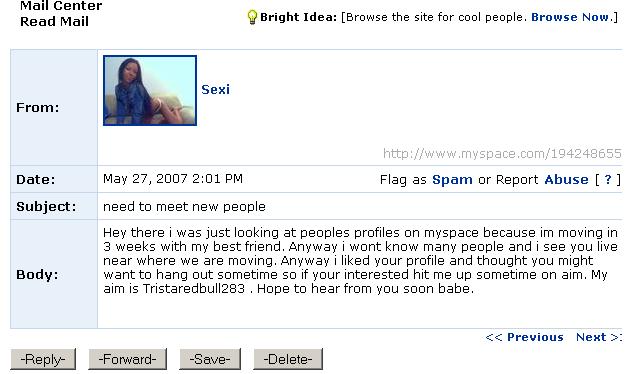This screenshot has width=634, height=374.
Task: Open the question mark help link
Action: click(x=608, y=180)
